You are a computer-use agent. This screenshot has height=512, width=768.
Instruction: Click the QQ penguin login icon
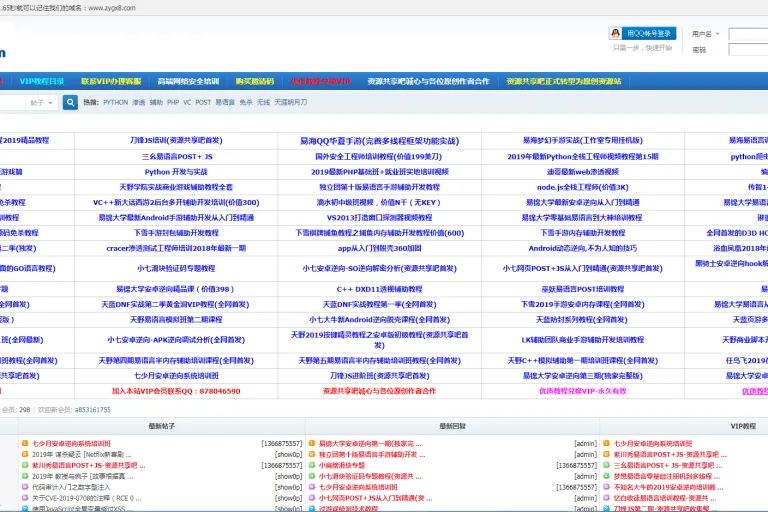tap(615, 33)
